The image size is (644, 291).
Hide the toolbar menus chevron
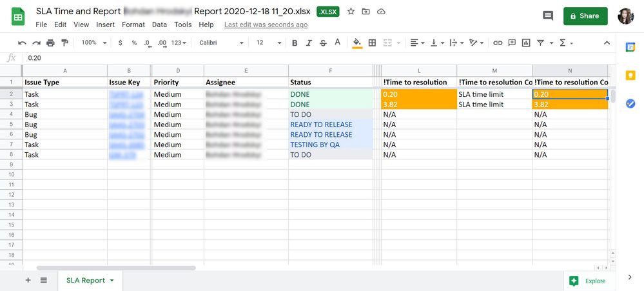pos(607,43)
